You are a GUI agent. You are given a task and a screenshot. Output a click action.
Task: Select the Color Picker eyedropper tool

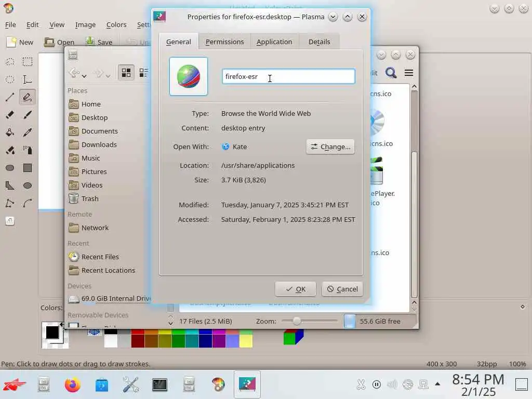tap(28, 132)
